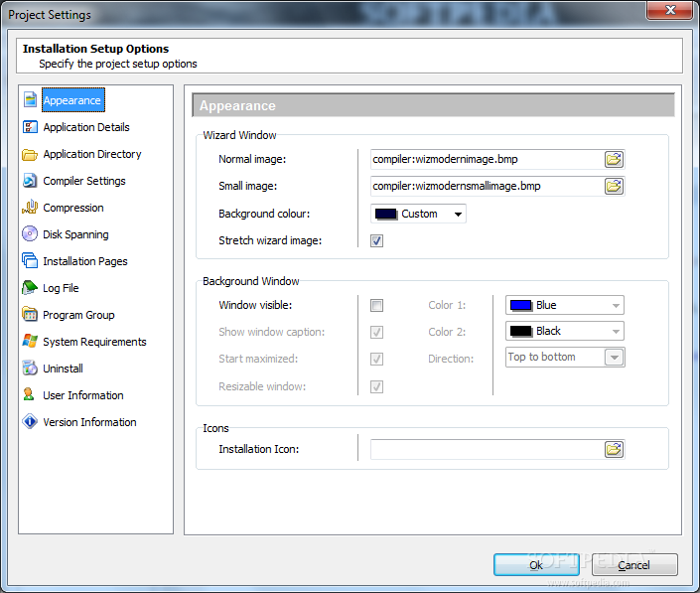Click the Application Details icon
This screenshot has height=593, width=700.
click(30, 127)
